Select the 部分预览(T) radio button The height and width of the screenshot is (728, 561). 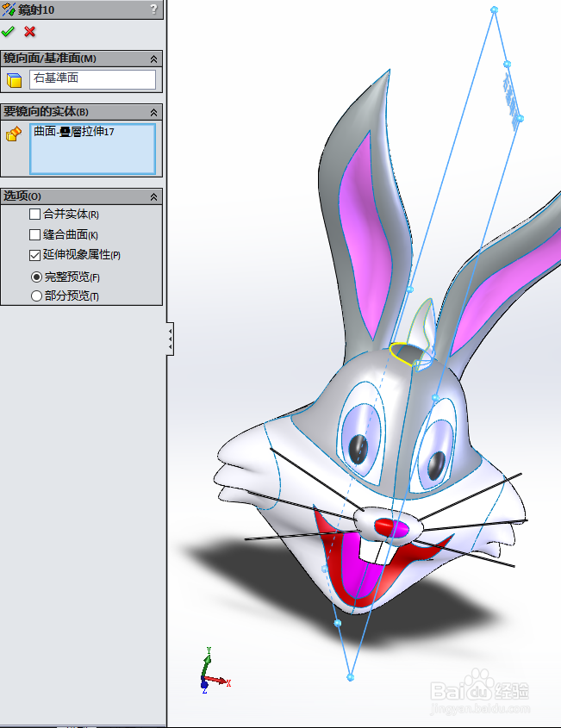point(37,296)
